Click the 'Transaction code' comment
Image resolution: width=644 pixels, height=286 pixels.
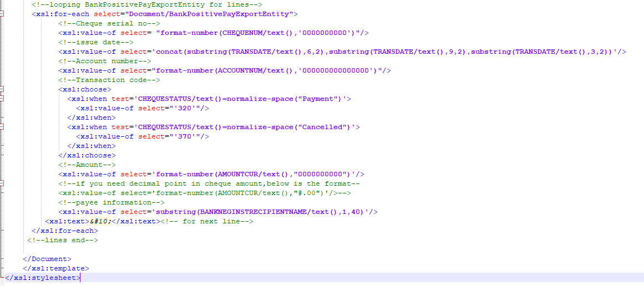pyautogui.click(x=109, y=80)
